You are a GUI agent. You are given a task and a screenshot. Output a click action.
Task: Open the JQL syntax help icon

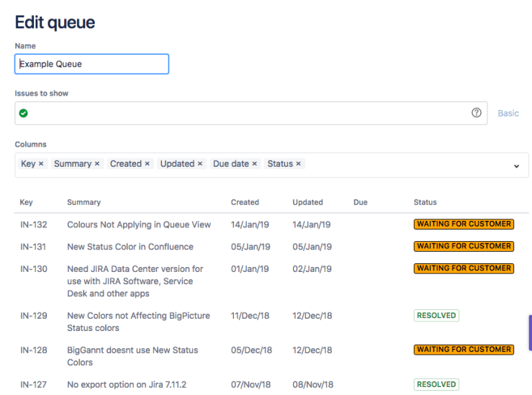(x=476, y=113)
